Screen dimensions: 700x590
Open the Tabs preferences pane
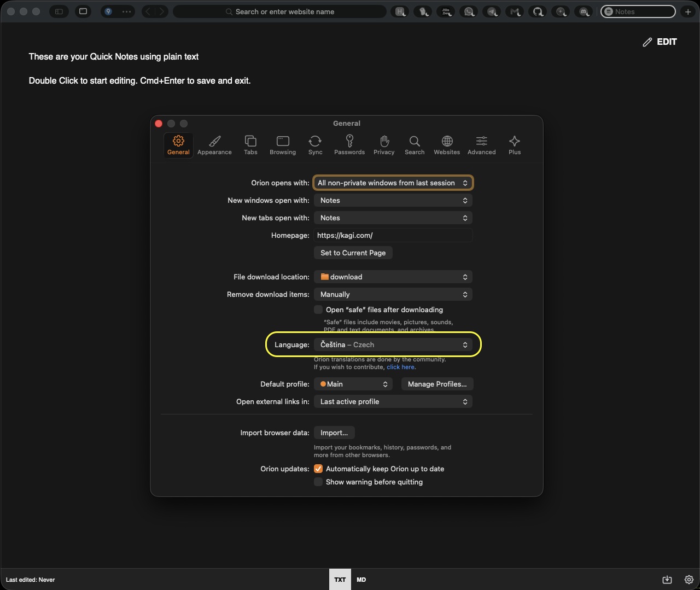tap(250, 145)
